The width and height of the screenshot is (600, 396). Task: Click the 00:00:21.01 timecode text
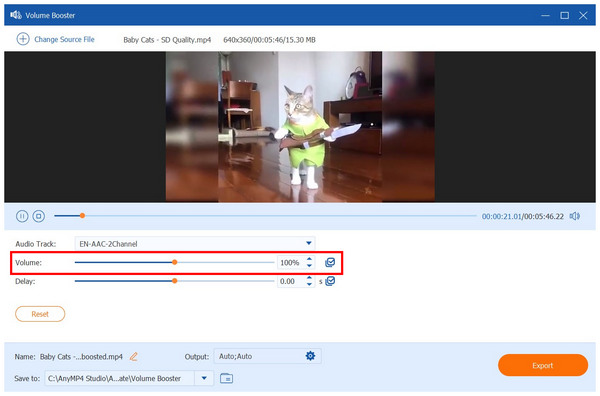501,217
